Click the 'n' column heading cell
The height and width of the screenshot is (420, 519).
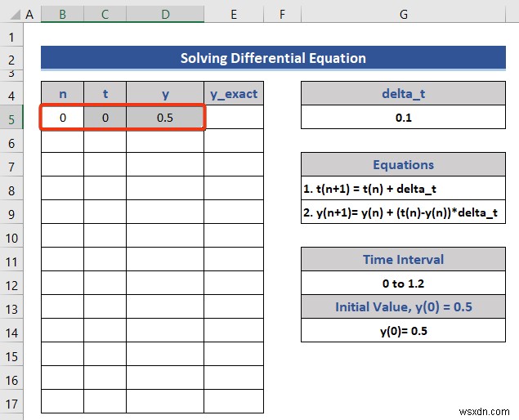(x=63, y=93)
